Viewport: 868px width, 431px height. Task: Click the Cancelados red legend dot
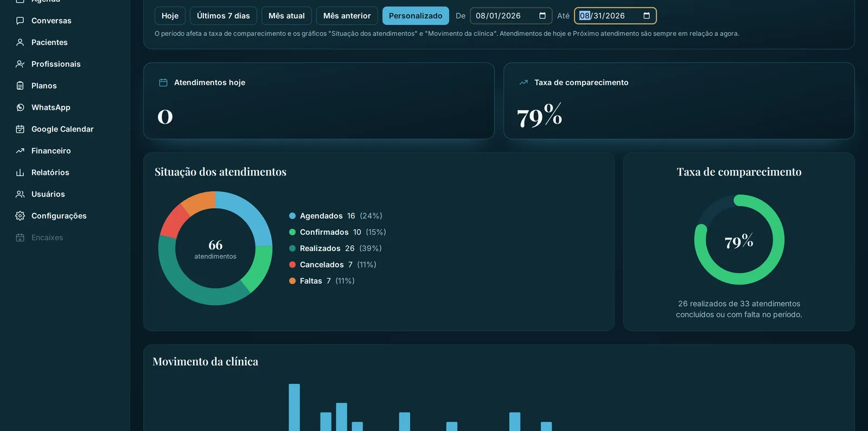click(292, 265)
